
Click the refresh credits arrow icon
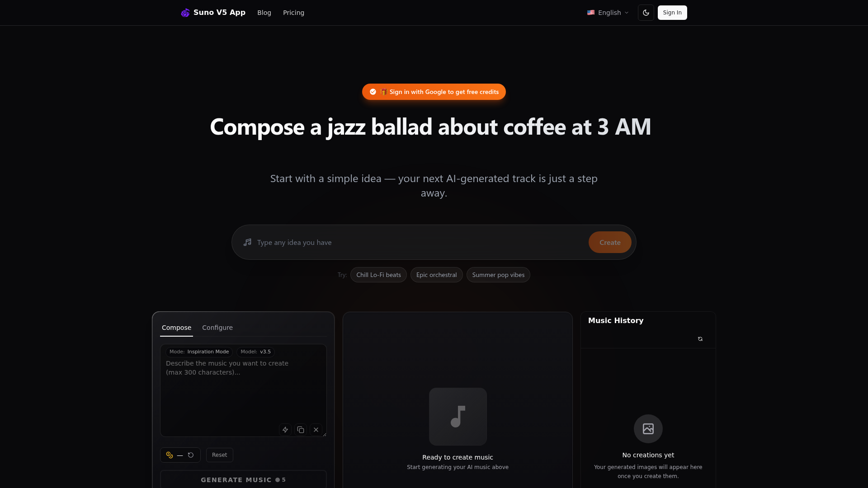191,455
